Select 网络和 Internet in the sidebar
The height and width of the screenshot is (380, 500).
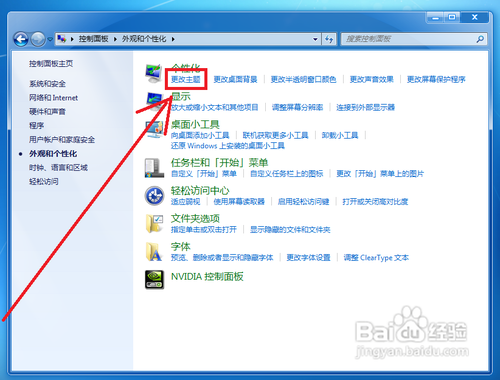pos(53,98)
